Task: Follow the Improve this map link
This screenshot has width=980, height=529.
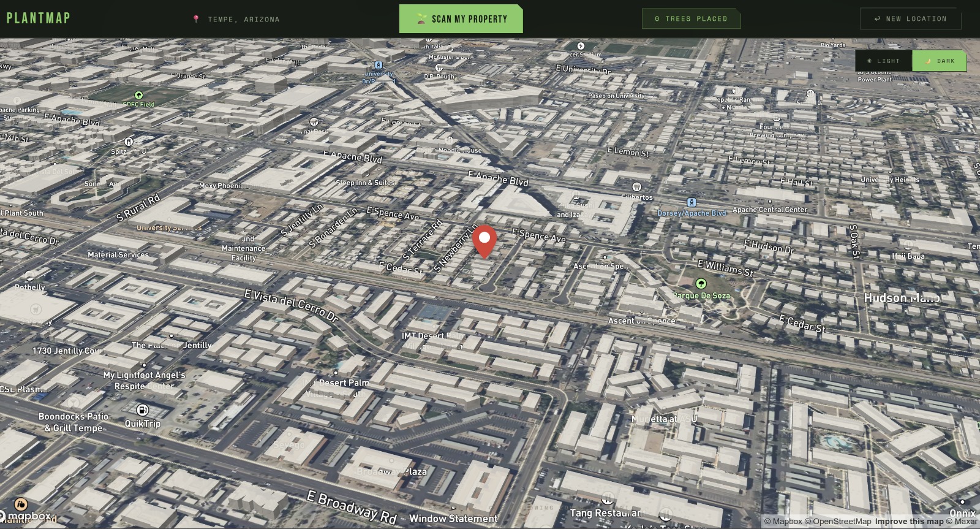Action: click(x=910, y=522)
